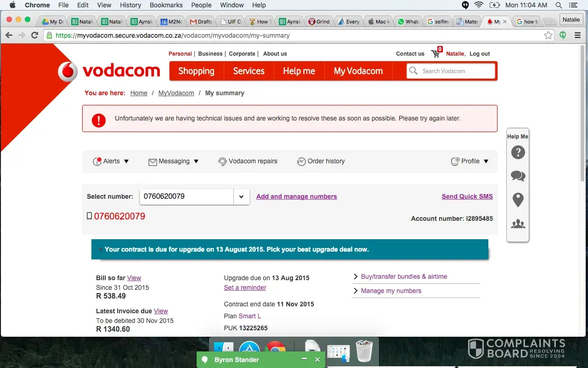The width and height of the screenshot is (588, 368).
Task: Click Send Quick SMS link
Action: [x=467, y=196]
